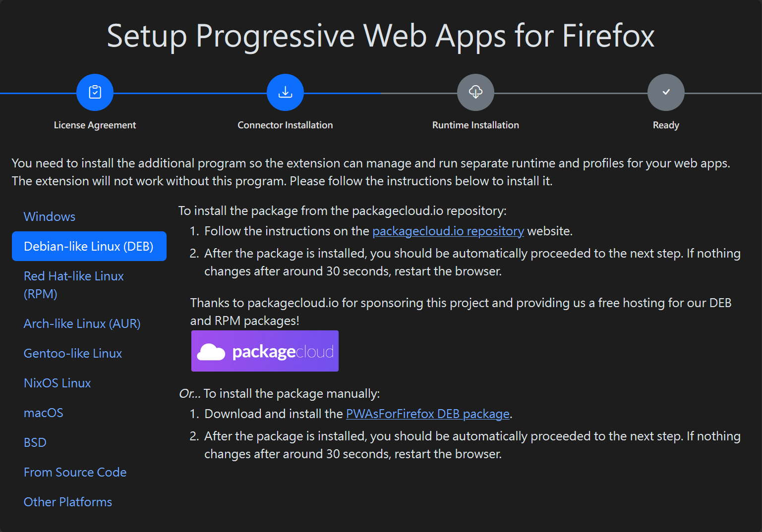The image size is (762, 532).
Task: Download the PWAsForFirefox DEB package link
Action: tap(427, 414)
